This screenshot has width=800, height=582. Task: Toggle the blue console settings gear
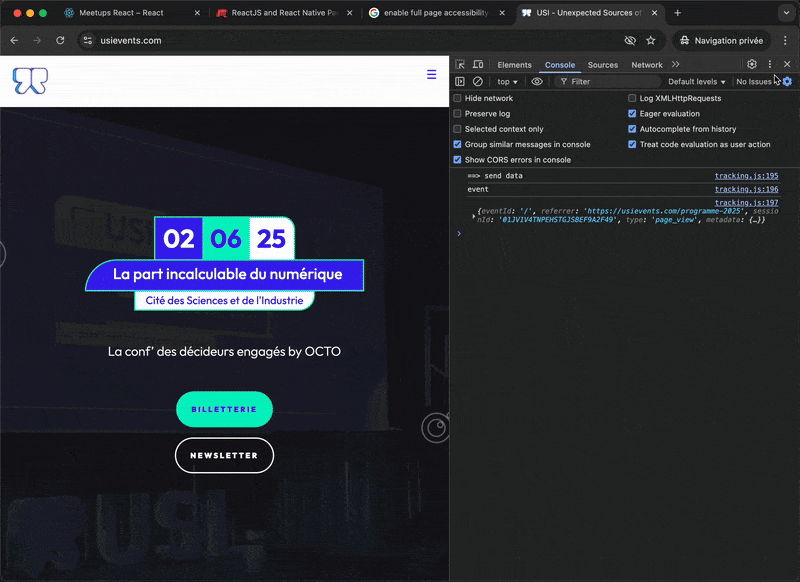(x=787, y=82)
